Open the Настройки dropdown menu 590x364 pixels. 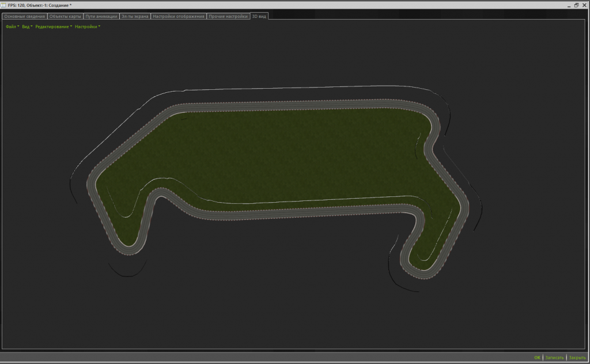click(88, 26)
